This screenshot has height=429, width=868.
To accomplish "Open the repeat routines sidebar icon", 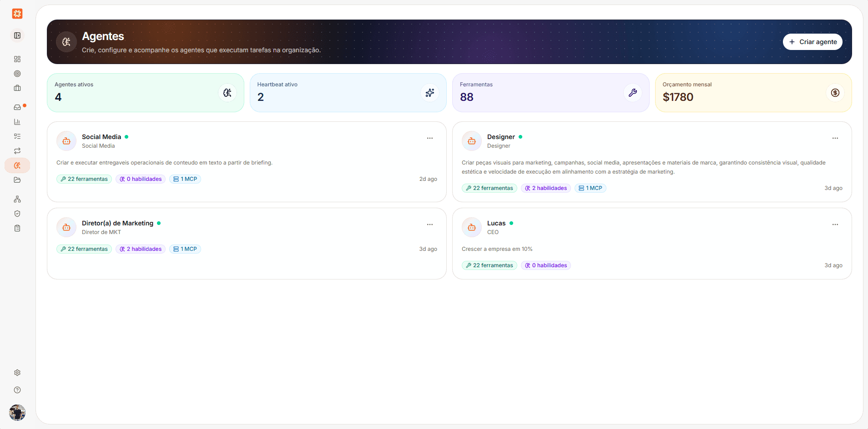I will (x=17, y=151).
